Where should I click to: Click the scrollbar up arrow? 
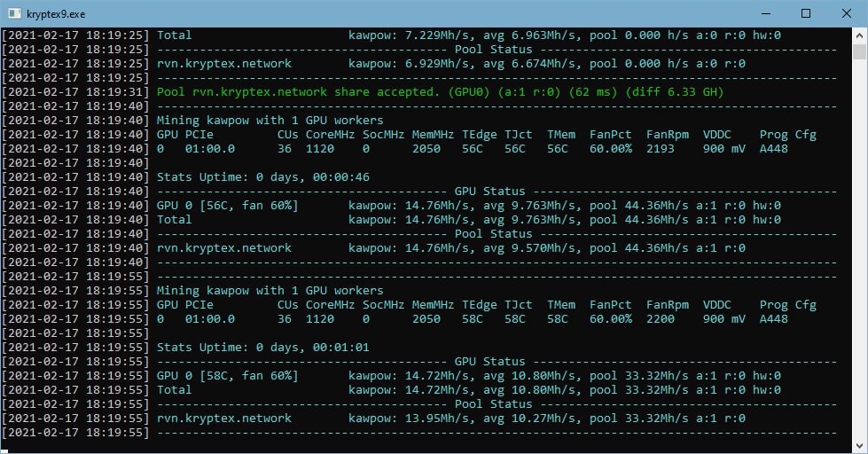pos(859,36)
